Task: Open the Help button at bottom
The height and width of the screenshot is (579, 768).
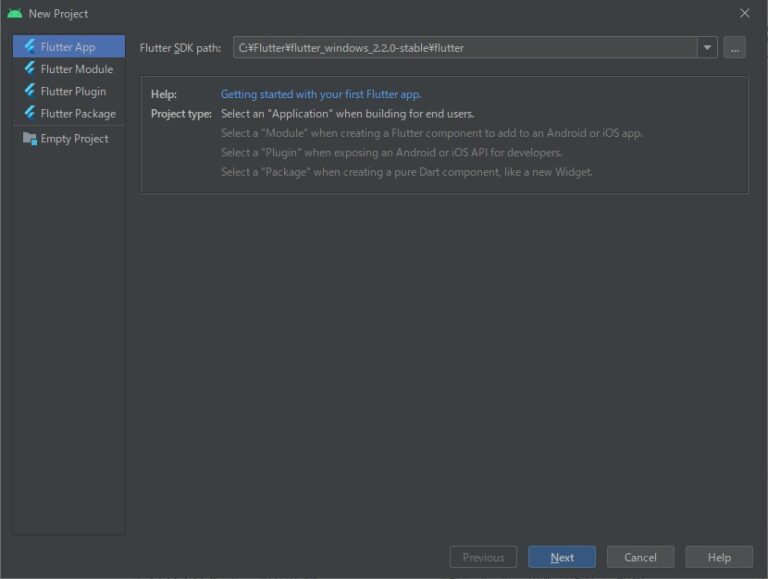Action: click(719, 557)
